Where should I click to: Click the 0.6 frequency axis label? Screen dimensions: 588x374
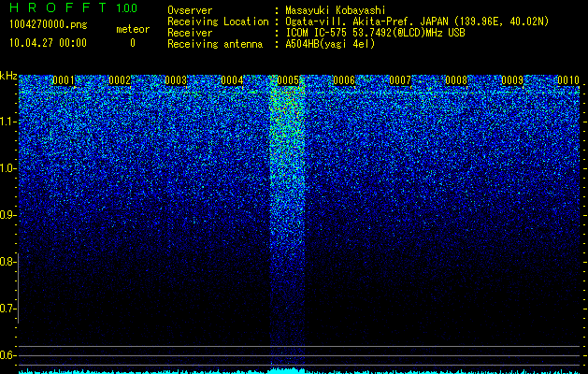click(x=7, y=355)
